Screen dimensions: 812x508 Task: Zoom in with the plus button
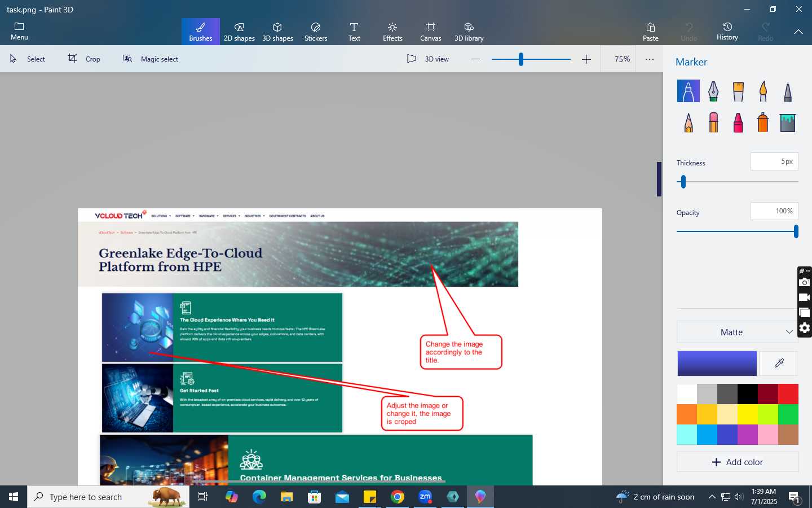pyautogui.click(x=586, y=59)
